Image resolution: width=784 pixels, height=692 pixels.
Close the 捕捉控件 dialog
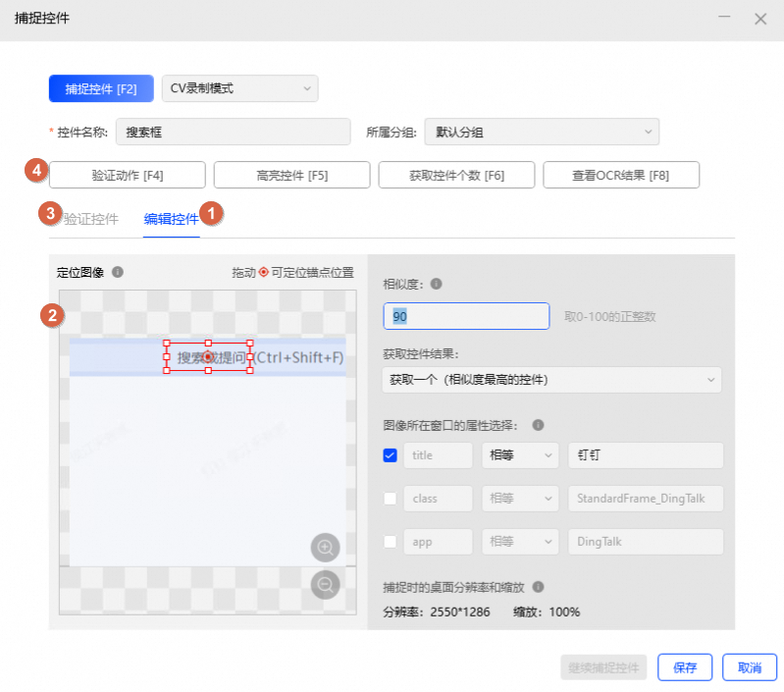click(x=760, y=19)
